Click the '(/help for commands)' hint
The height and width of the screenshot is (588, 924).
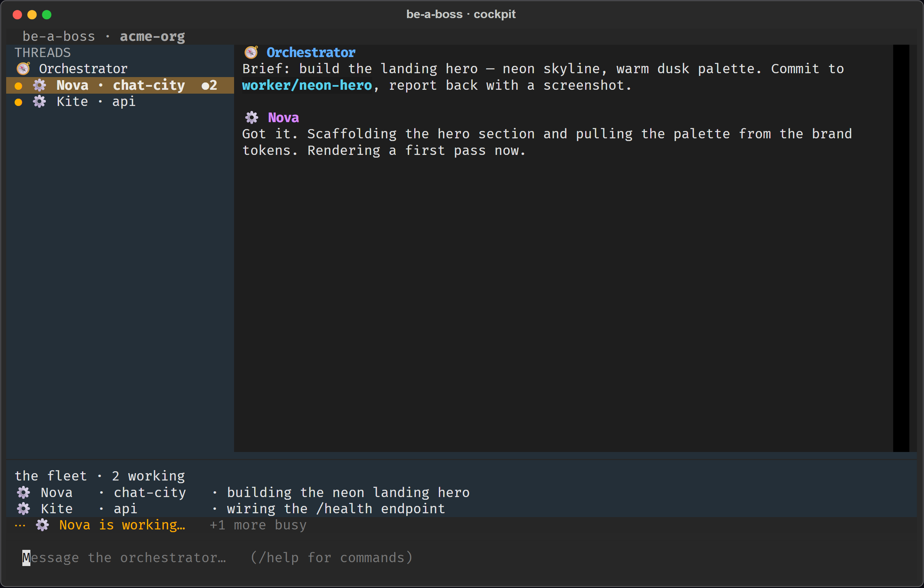click(331, 558)
